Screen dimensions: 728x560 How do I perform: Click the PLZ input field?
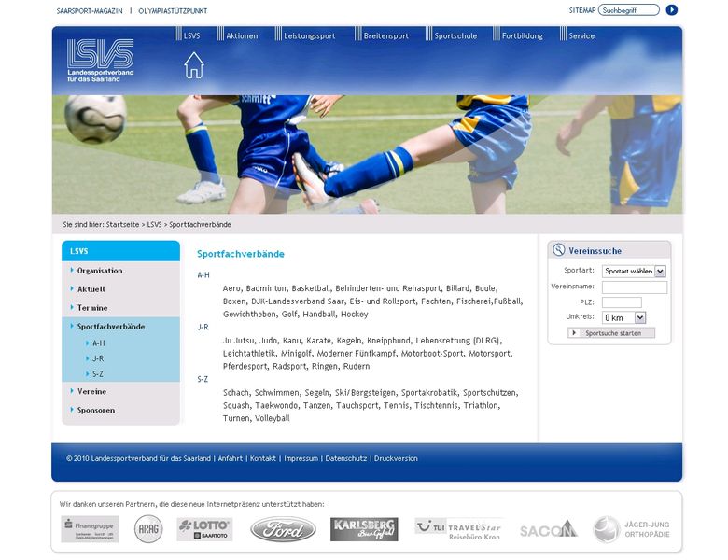622,302
